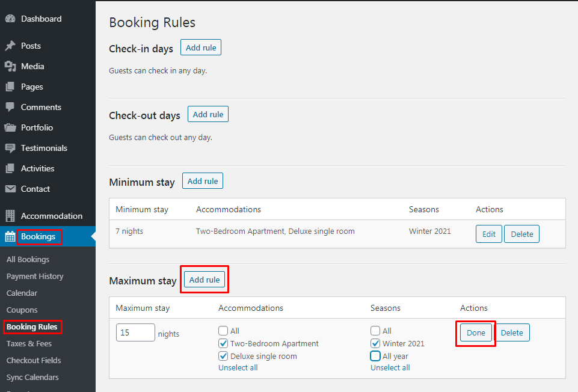Image resolution: width=578 pixels, height=392 pixels.
Task: Click Done on maximum stay rule
Action: (x=476, y=332)
